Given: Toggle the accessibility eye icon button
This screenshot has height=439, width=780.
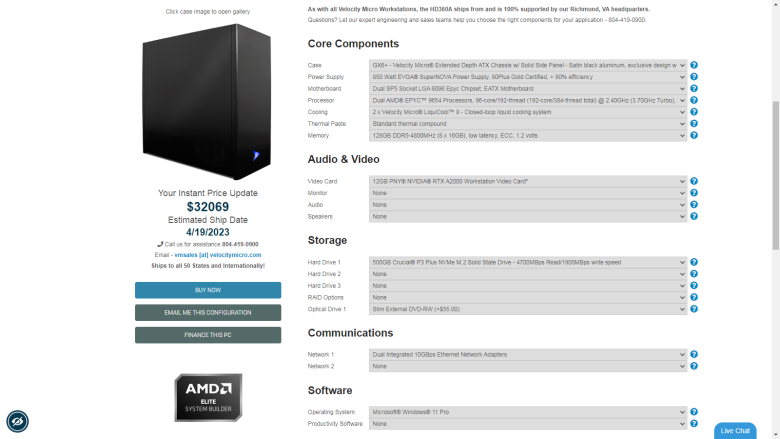Looking at the screenshot, I should click(17, 422).
